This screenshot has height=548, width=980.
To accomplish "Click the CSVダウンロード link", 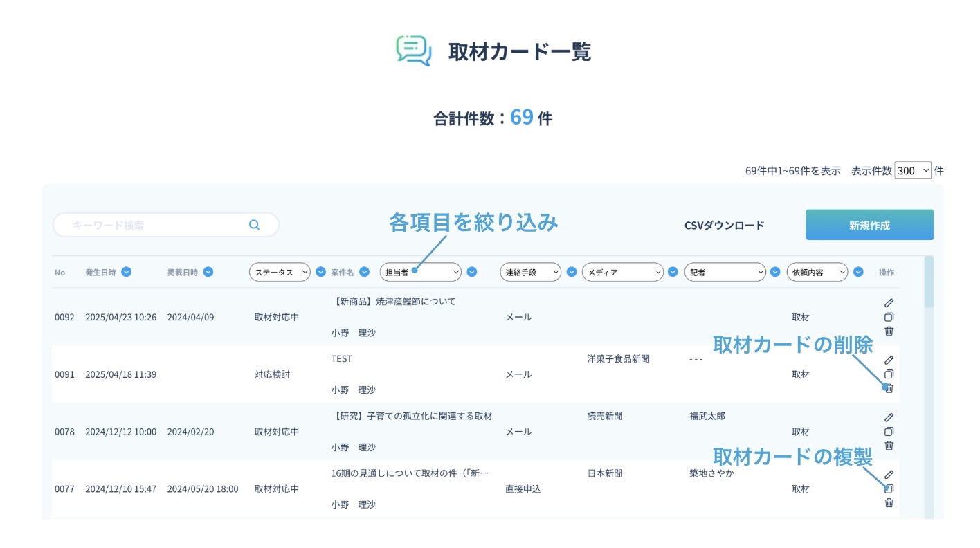I will tap(724, 226).
